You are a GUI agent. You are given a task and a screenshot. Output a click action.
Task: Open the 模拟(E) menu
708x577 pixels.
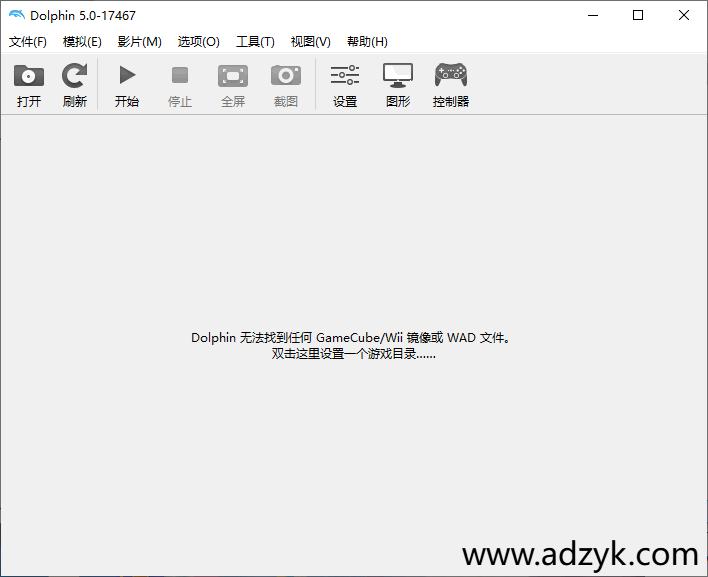click(82, 42)
